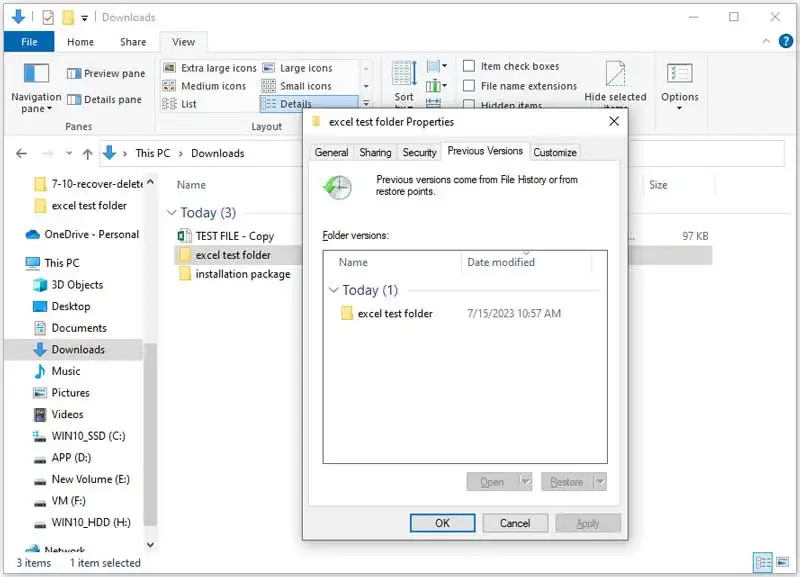The image size is (800, 577).
Task: Open the Preview pane
Action: tap(106, 73)
